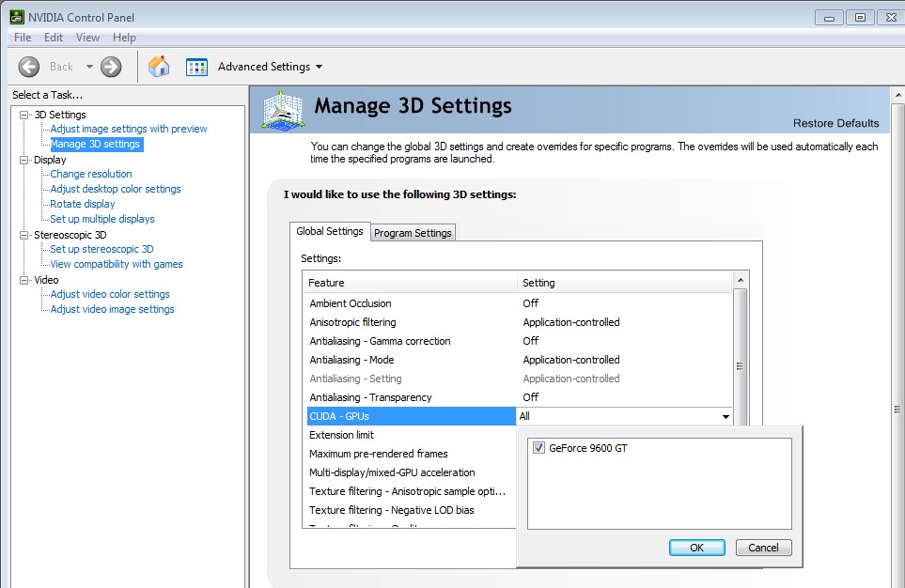Select Multi-display/mixed-GPU acceleration row
Viewport: 905px width, 588px height.
click(410, 472)
